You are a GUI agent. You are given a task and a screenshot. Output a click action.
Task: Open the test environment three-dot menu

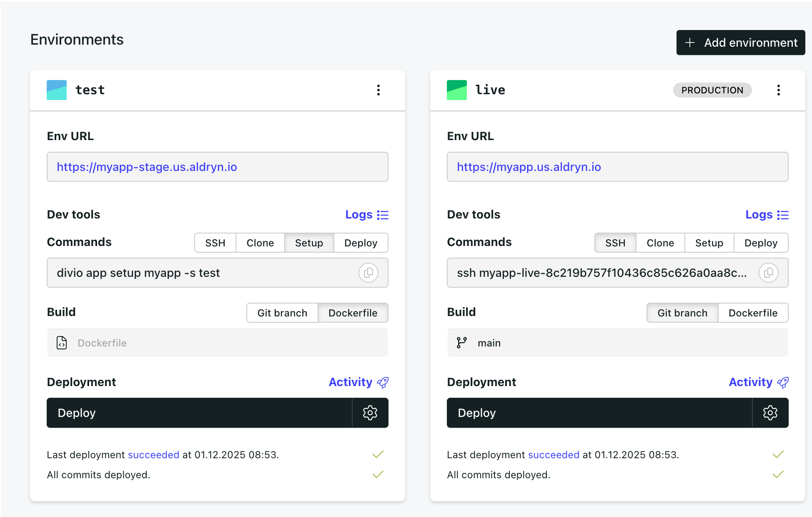378,90
